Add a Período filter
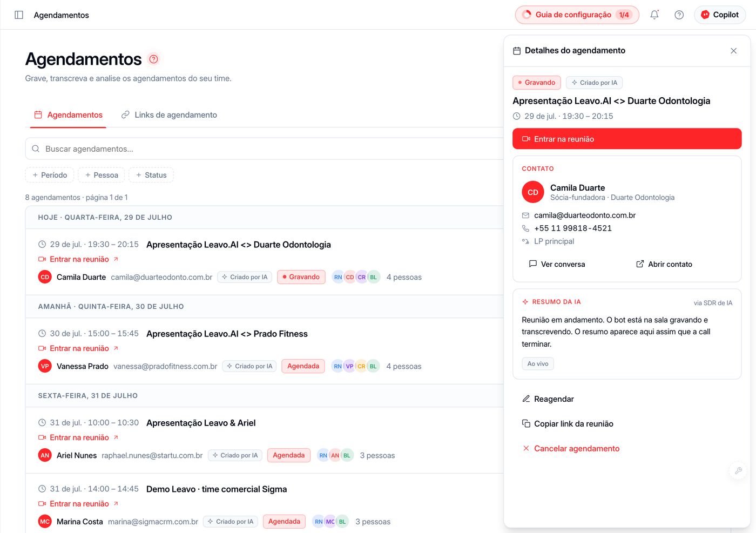The height and width of the screenshot is (533, 756). click(50, 175)
